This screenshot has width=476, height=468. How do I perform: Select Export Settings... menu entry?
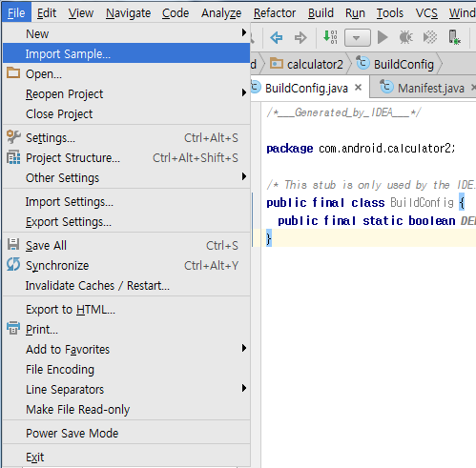coord(127,222)
